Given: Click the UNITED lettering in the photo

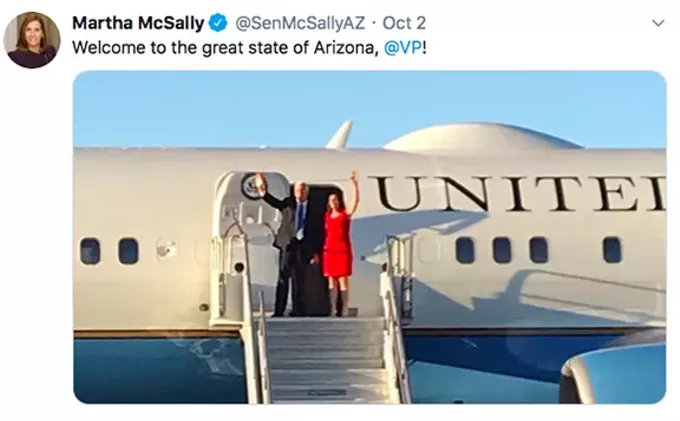Looking at the screenshot, I should tap(519, 193).
